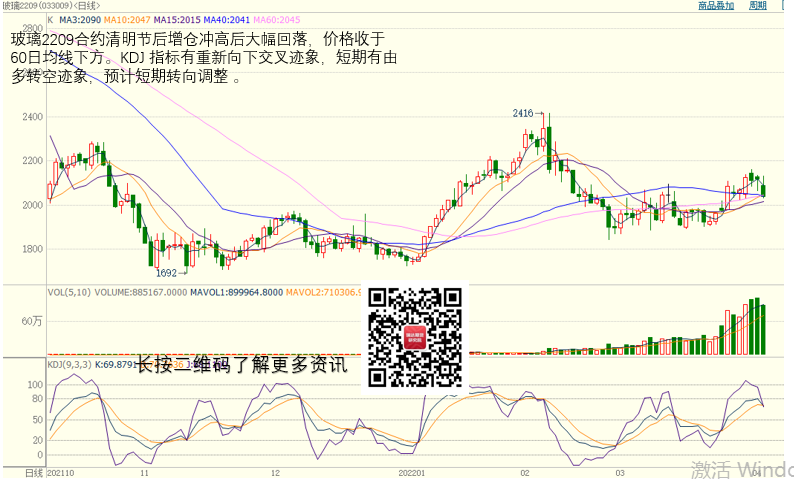The height and width of the screenshot is (487, 794).
Task: Click the 202110 date axis label
Action: [60, 473]
